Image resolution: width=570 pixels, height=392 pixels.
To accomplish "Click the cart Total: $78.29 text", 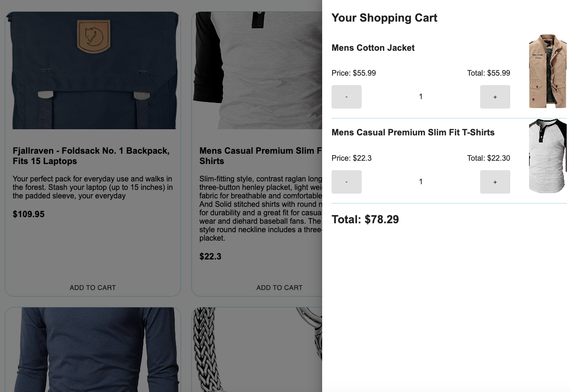I will coord(365,219).
